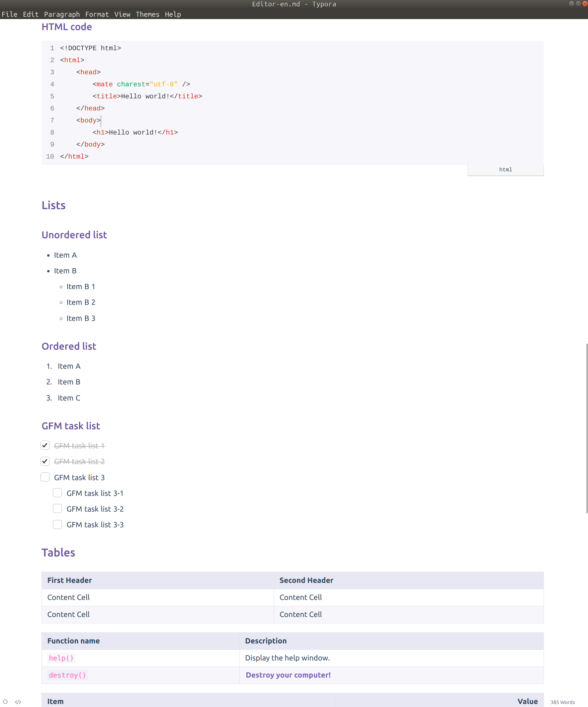Tick the GFM task list 3-1 checkbox
Screen dimensions: 588x707
click(x=58, y=493)
